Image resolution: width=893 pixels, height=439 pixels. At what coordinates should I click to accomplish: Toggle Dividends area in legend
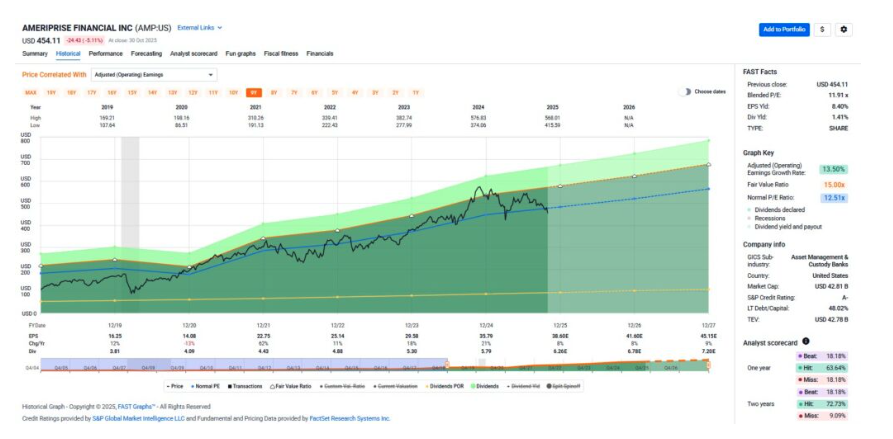click(484, 386)
